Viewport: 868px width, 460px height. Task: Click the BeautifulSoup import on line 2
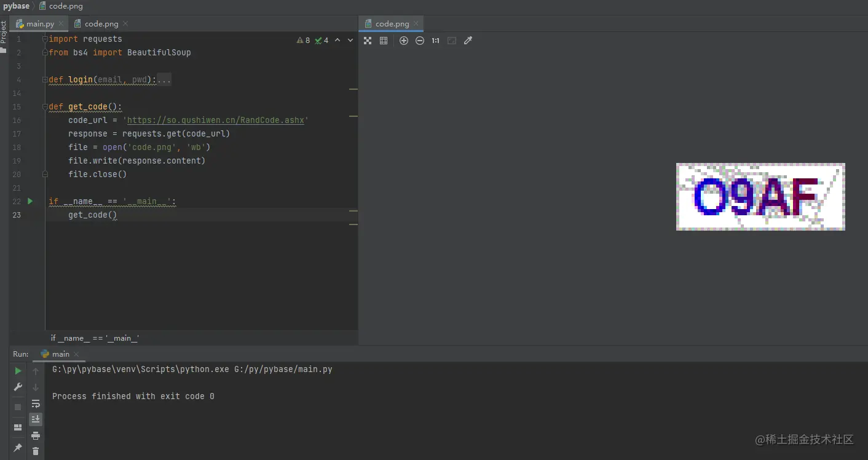(x=120, y=53)
